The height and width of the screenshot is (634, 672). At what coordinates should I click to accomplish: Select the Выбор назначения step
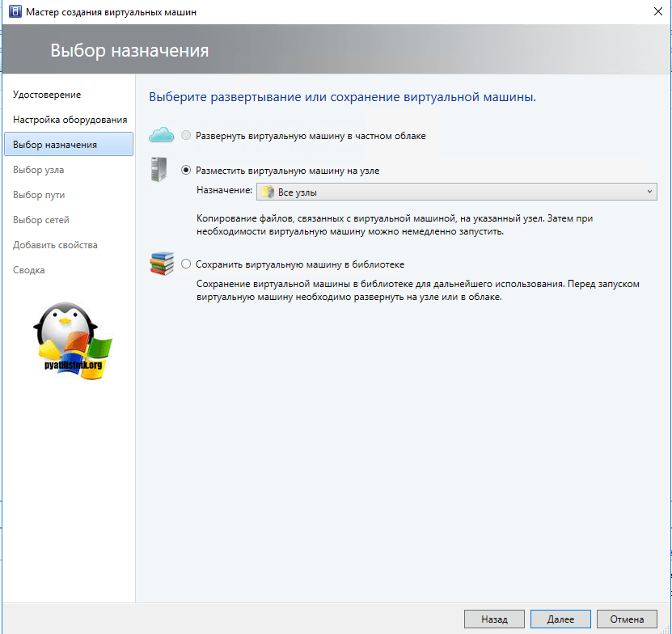pos(69,144)
